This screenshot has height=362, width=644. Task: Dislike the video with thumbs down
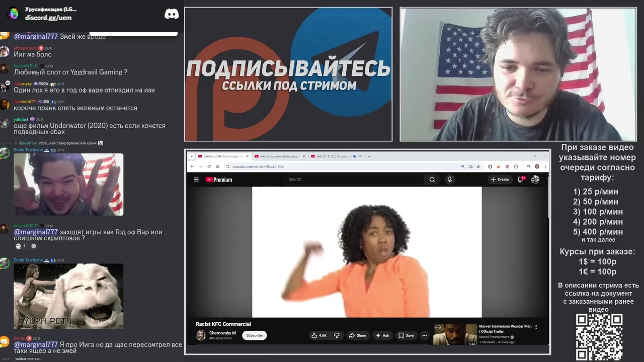[x=337, y=335]
